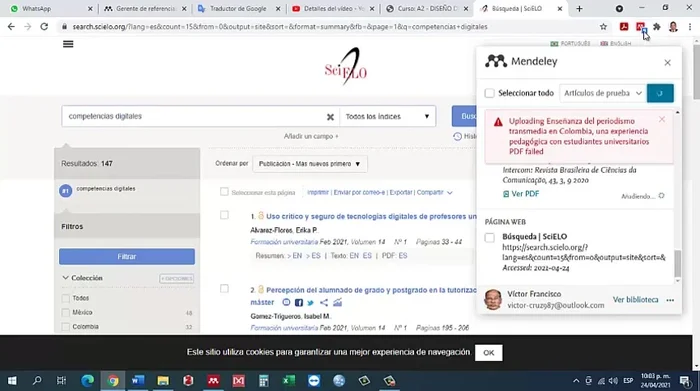Go back to the previous page
The image size is (700, 391).
tap(11, 27)
